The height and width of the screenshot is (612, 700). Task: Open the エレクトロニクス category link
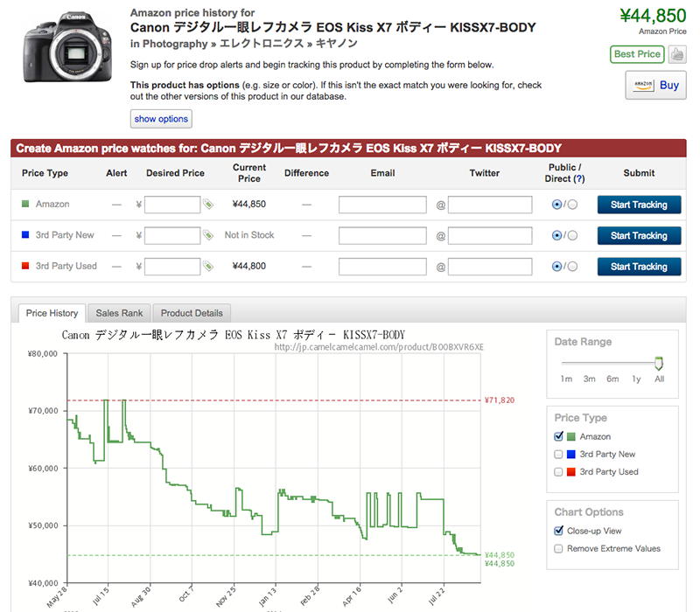[262, 44]
